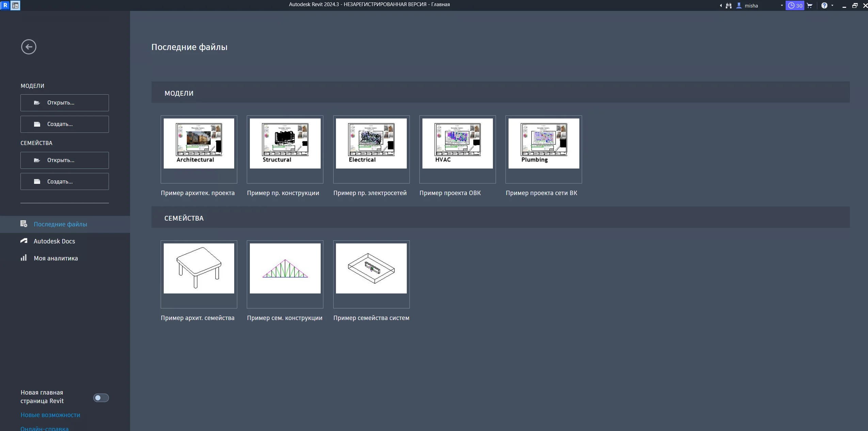Viewport: 868px width, 431px height.
Task: Open the Structural sample project thumbnail
Action: pyautogui.click(x=285, y=144)
